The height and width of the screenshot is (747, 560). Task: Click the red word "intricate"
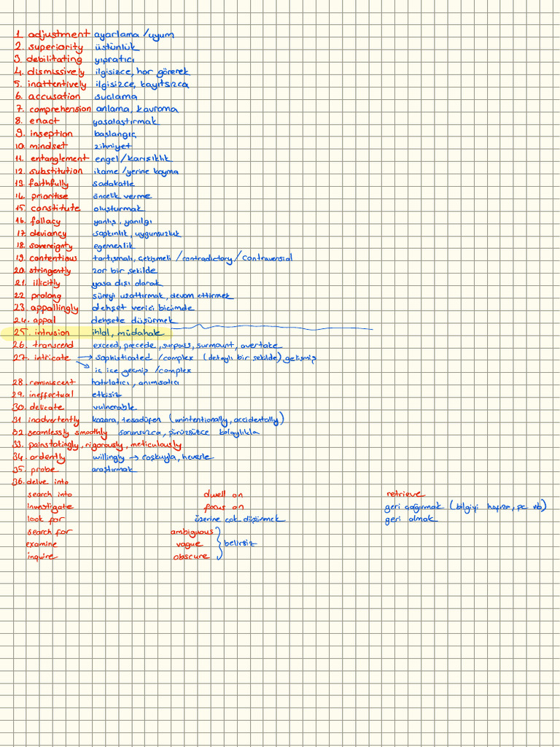(52, 357)
